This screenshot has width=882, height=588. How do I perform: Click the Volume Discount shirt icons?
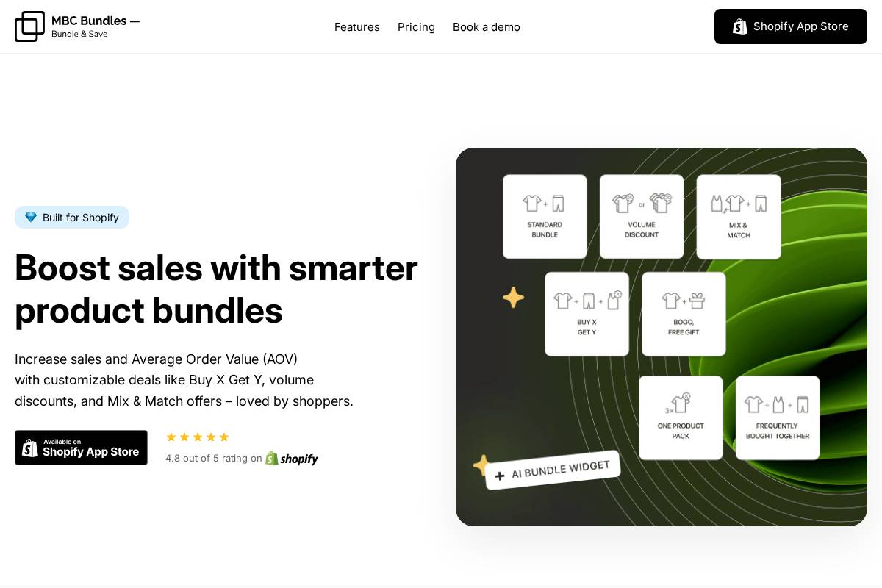point(641,204)
